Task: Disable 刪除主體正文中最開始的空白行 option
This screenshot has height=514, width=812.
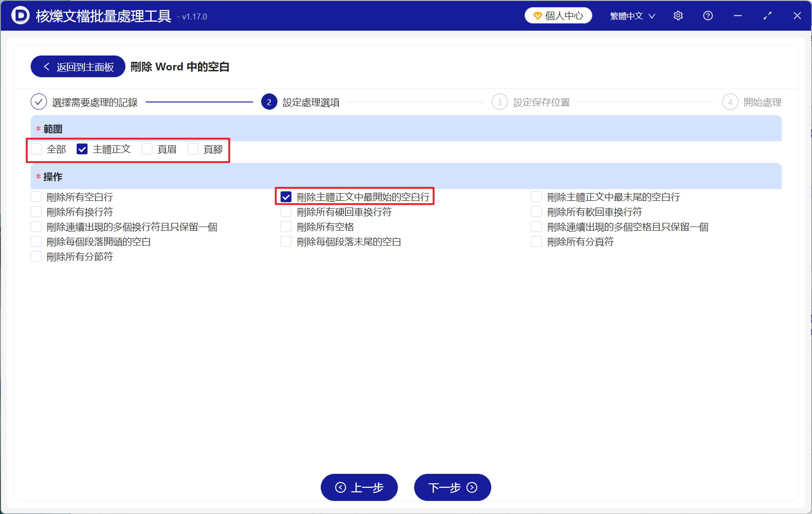Action: point(286,196)
